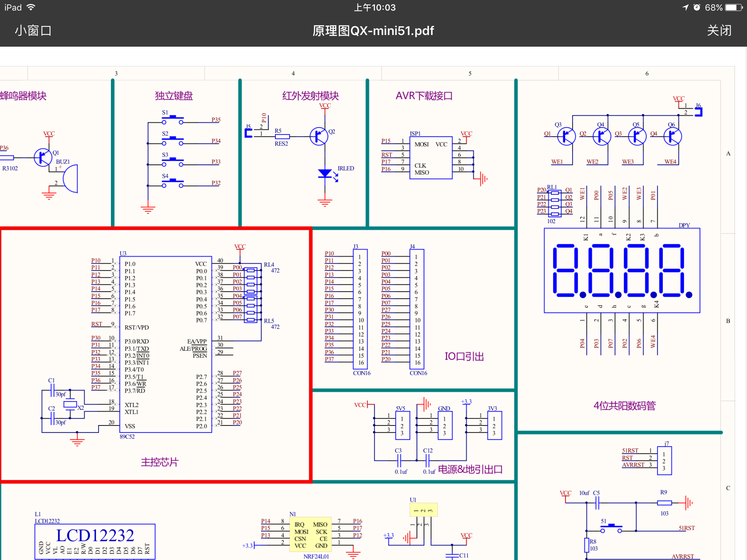Screen dimensions: 747x560
Task: Tap capacitor C5 10uf symbol
Action: coord(597,503)
